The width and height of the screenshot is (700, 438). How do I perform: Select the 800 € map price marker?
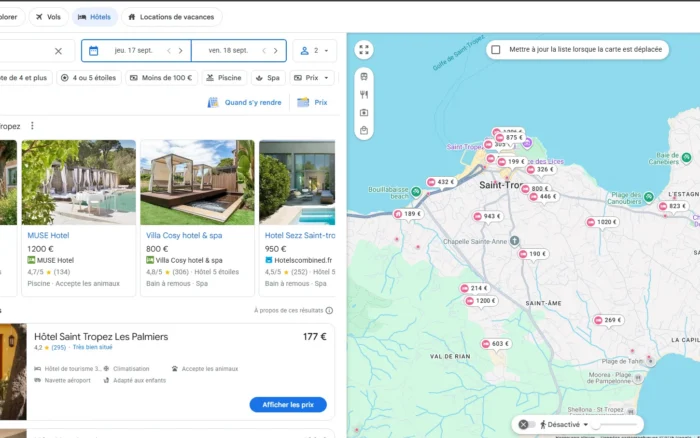coord(535,189)
